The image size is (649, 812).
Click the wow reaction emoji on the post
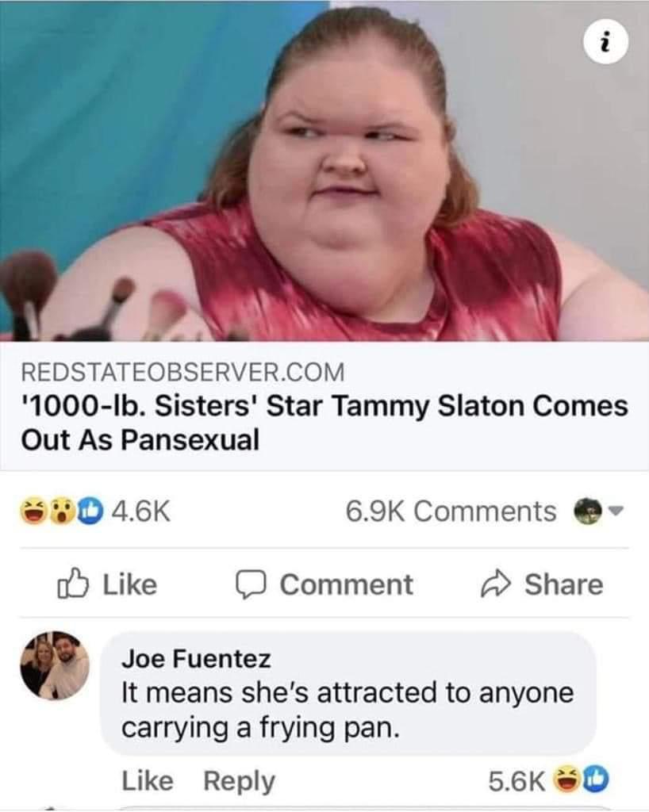pyautogui.click(x=63, y=511)
